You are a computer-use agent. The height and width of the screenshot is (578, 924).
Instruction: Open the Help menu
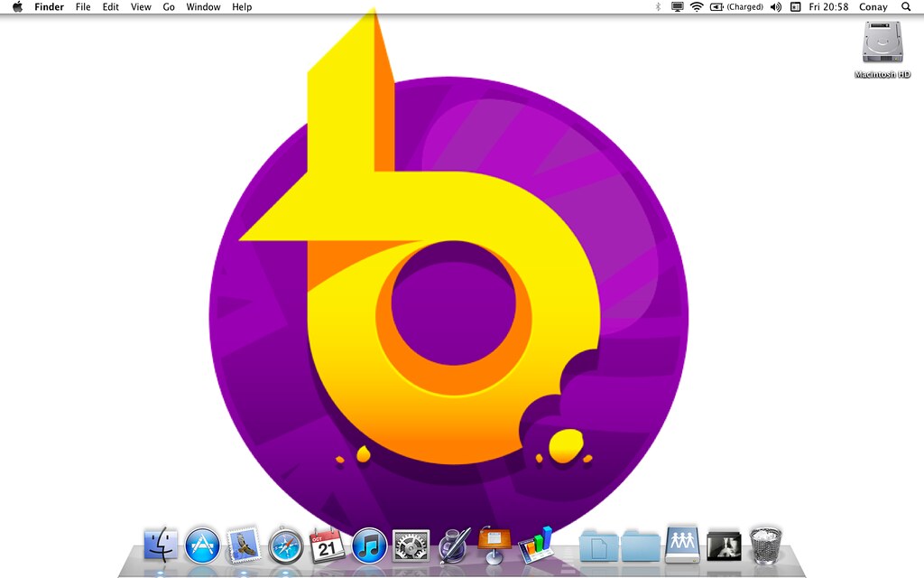click(x=242, y=7)
